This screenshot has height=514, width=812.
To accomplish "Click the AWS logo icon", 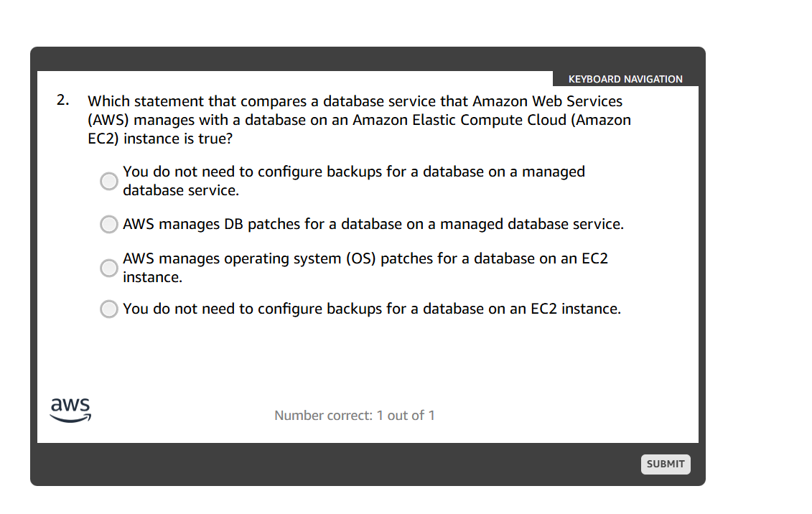I will pos(70,408).
